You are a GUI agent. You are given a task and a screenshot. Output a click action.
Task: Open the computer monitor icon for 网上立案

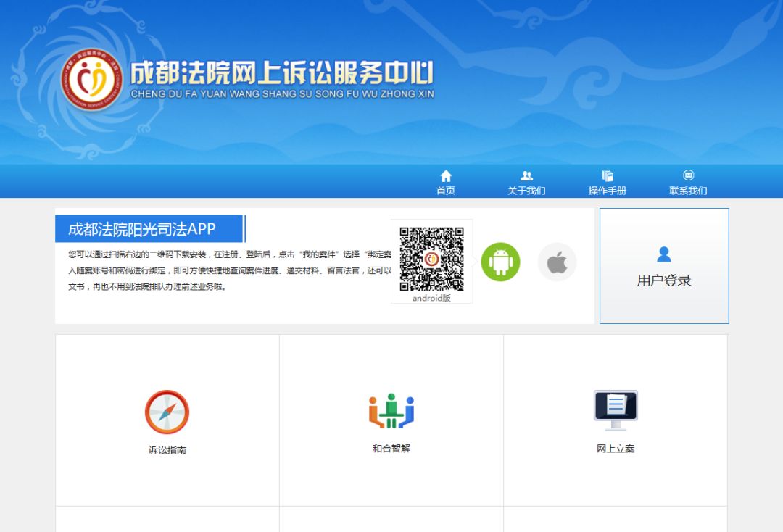616,410
